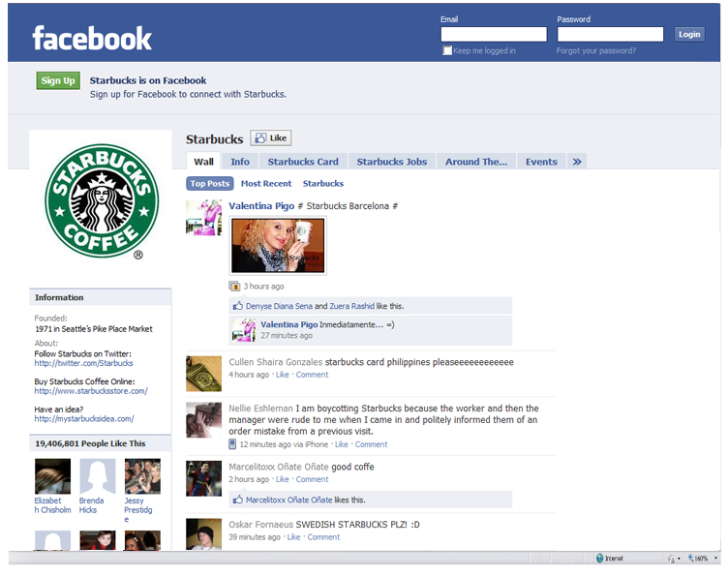Open Cullen Shaira Gonzales's profile picture
The image size is (728, 577).
204,374
